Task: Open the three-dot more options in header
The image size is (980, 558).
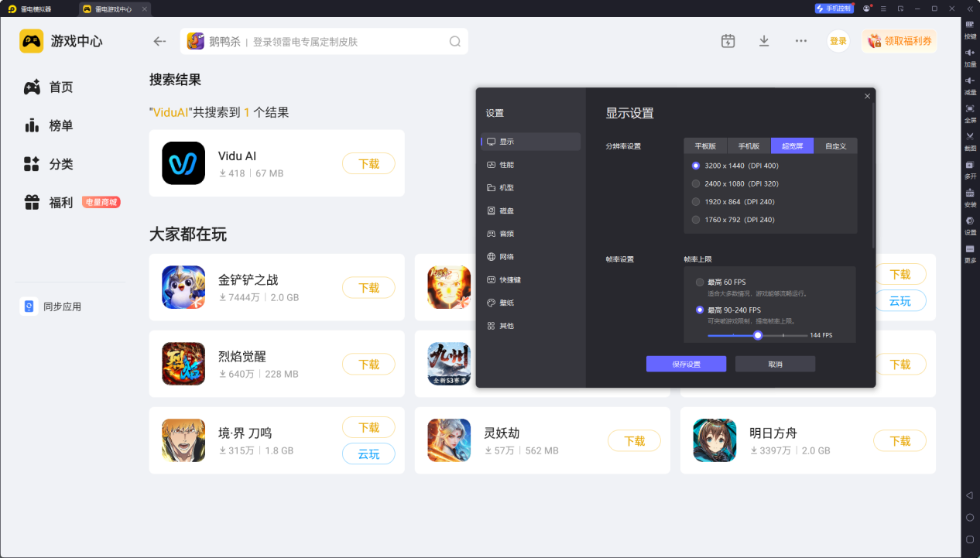Action: [x=801, y=41]
